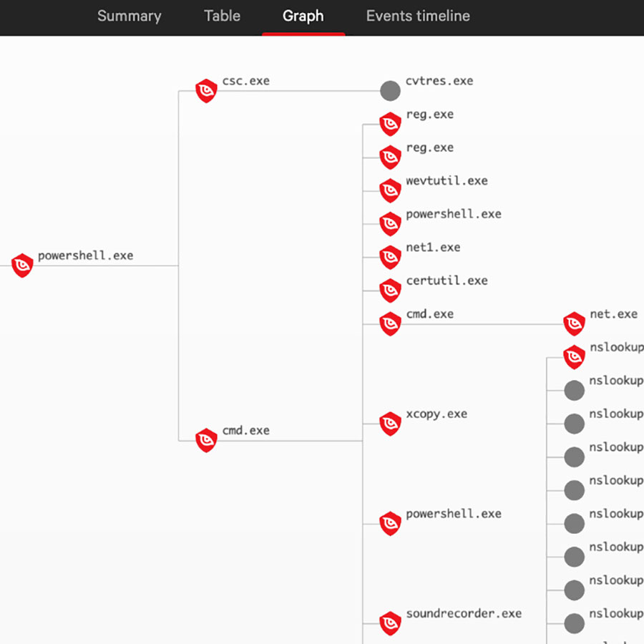Select the first gray nslookup node circle

[574, 390]
